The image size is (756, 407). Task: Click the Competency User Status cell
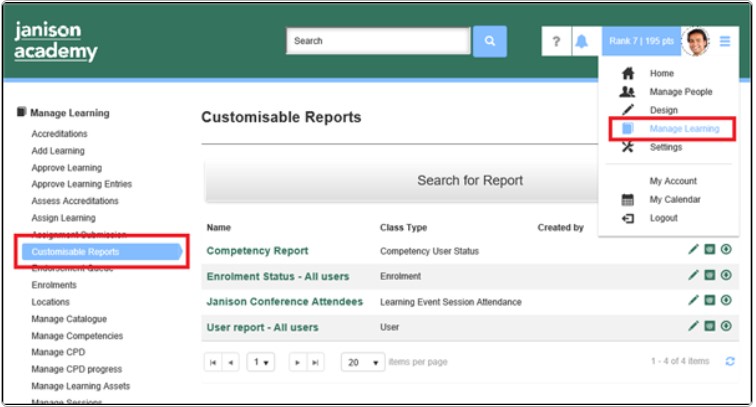[429, 251]
